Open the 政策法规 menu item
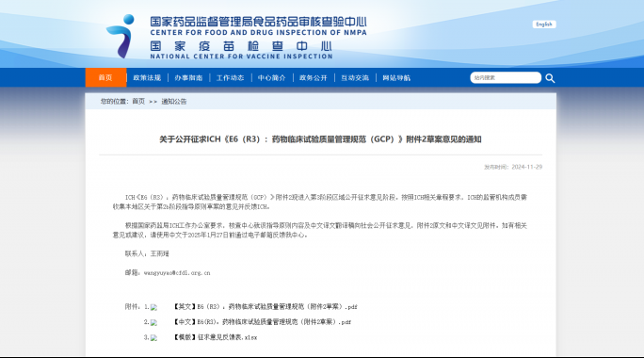 click(147, 78)
